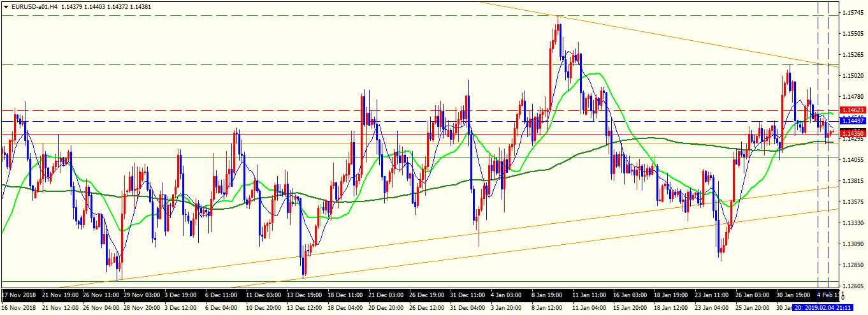This screenshot has width=868, height=315.
Task: Click the 1.15265 price scale value
Action: click(x=854, y=55)
